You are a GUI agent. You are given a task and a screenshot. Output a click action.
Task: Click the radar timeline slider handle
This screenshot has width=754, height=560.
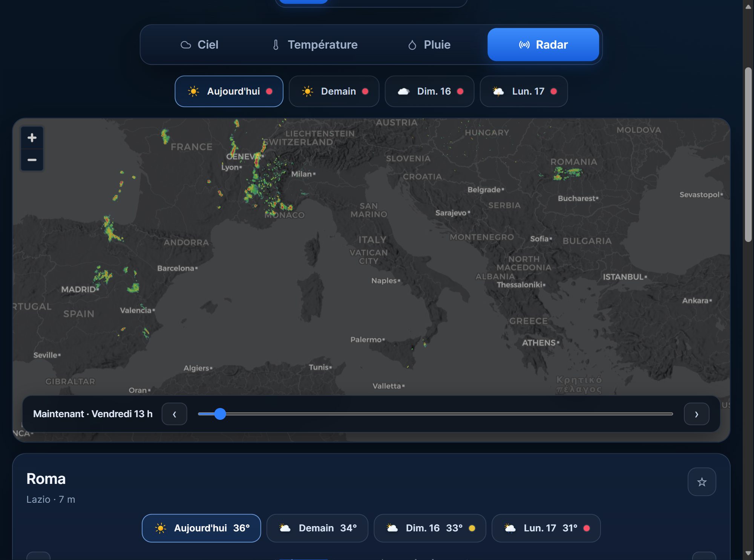pos(220,414)
